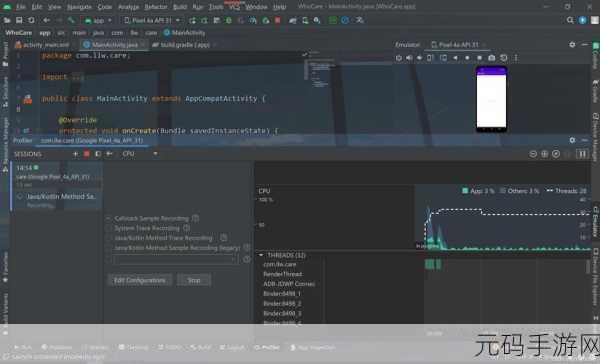Screen dimensions: 600x364
Task: Collapse the THREADS (32) section
Action: pos(261,255)
